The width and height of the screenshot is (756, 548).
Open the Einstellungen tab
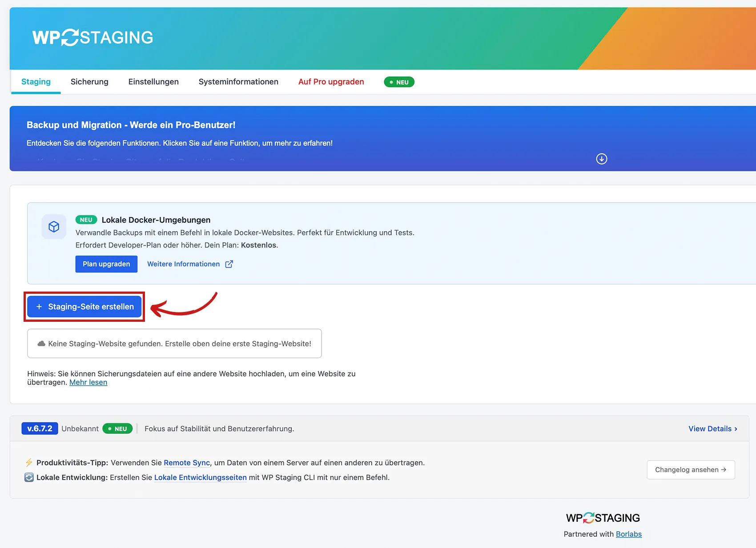click(x=153, y=82)
